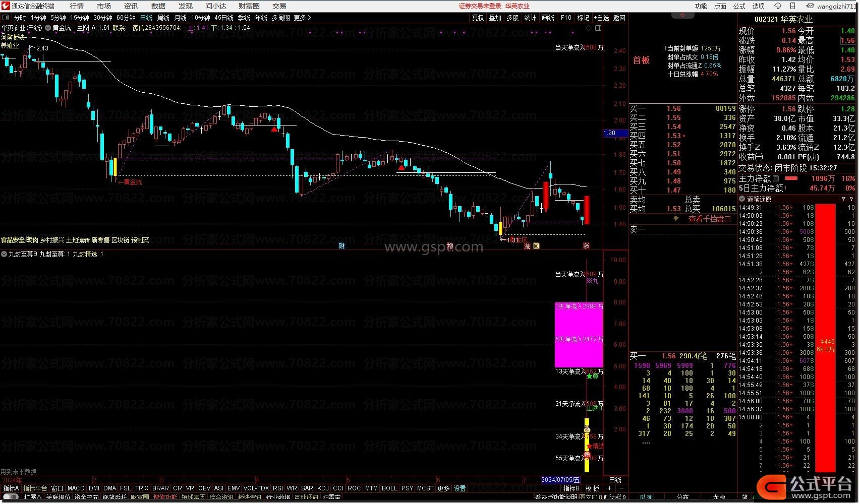Viewport: 860px width, 504px height.
Task: Select the 指标B tab
Action: pos(571,488)
